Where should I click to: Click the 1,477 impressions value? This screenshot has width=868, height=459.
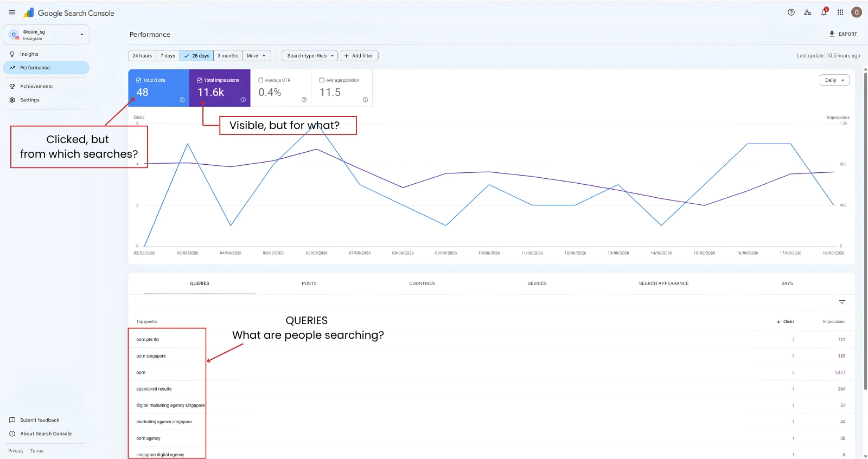[840, 373]
